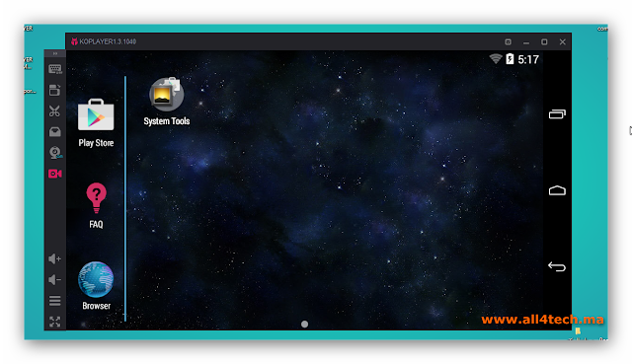
Task: Open the hamburger menu in sidebar
Action: (55, 301)
